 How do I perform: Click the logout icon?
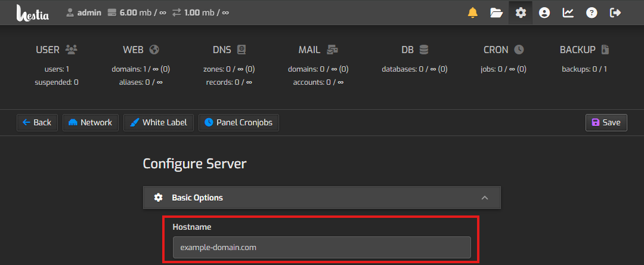click(x=615, y=13)
